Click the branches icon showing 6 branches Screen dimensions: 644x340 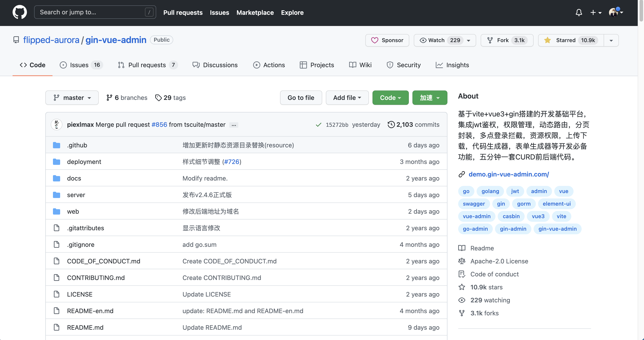click(x=109, y=98)
